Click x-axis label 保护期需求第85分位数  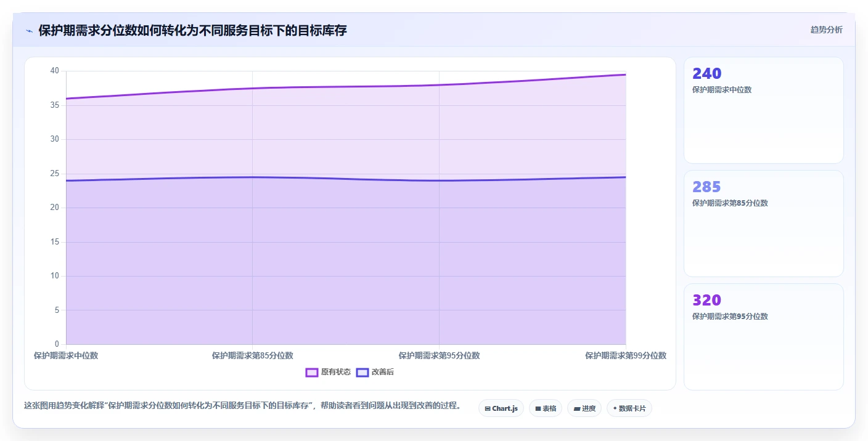[x=253, y=355]
